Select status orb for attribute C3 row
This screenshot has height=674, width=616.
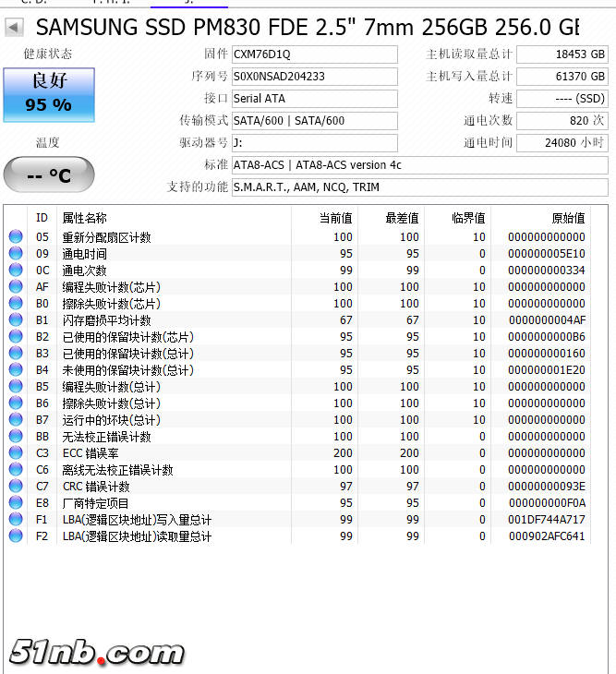tap(16, 452)
